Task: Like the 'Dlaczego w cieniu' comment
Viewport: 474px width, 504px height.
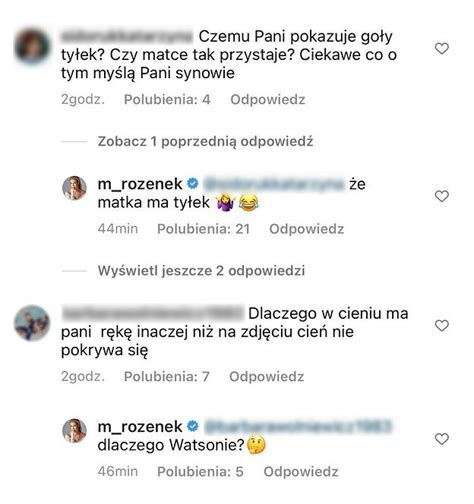Action: (x=442, y=325)
